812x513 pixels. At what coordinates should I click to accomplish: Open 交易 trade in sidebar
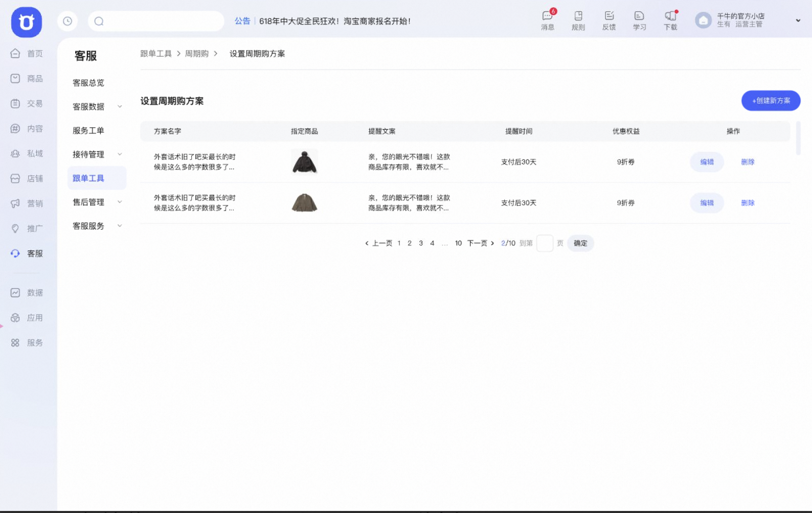click(x=27, y=103)
